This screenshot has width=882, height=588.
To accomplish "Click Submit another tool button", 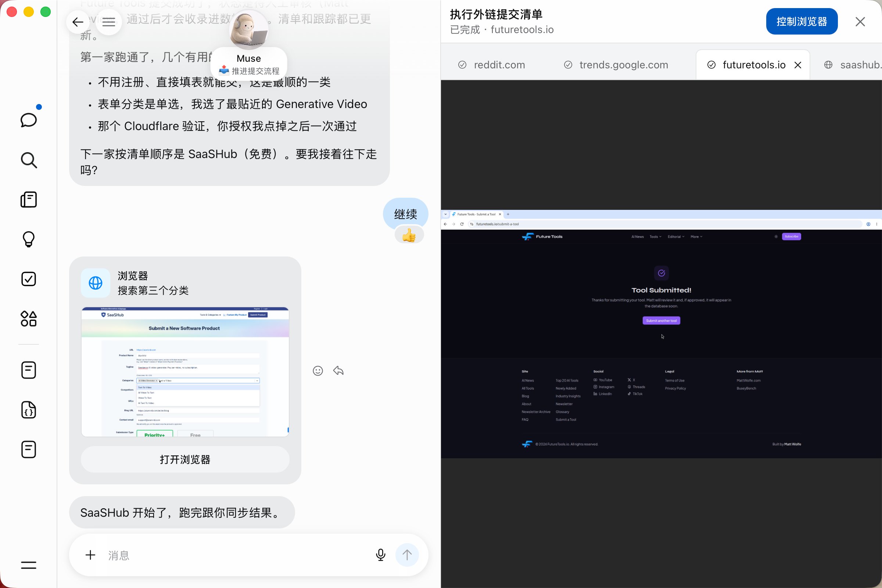I will tap(661, 320).
